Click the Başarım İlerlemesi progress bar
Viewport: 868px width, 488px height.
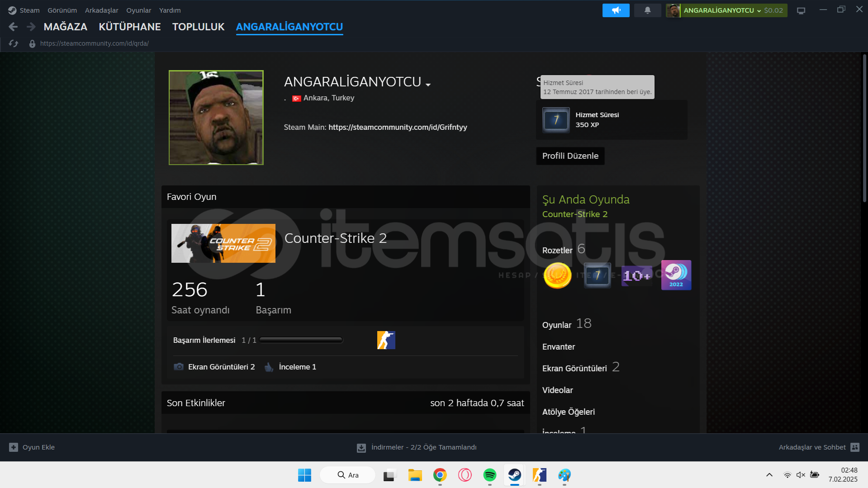[301, 340]
